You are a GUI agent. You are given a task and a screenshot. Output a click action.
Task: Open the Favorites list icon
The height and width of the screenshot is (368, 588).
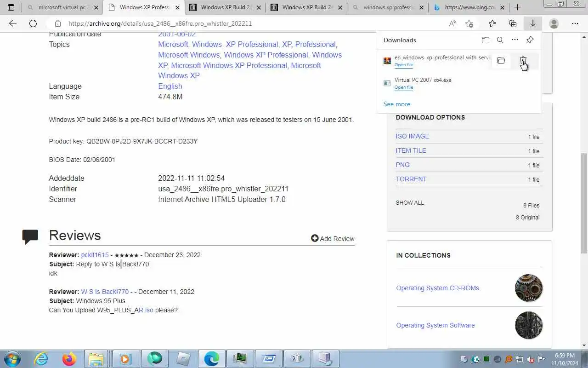(492, 23)
